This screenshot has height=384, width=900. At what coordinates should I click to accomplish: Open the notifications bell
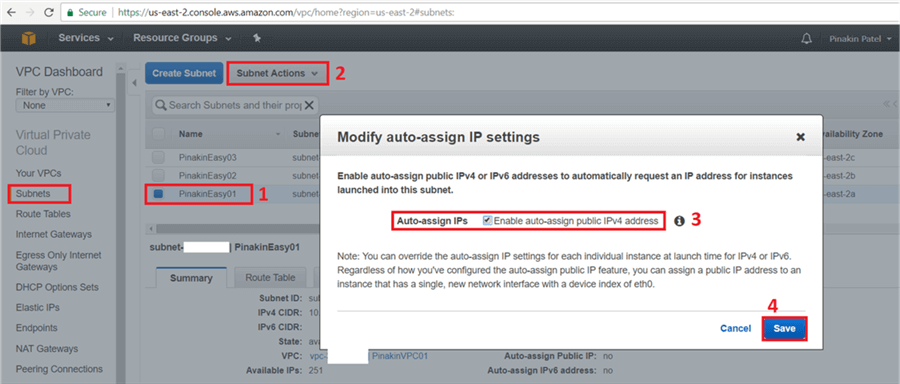tap(806, 38)
